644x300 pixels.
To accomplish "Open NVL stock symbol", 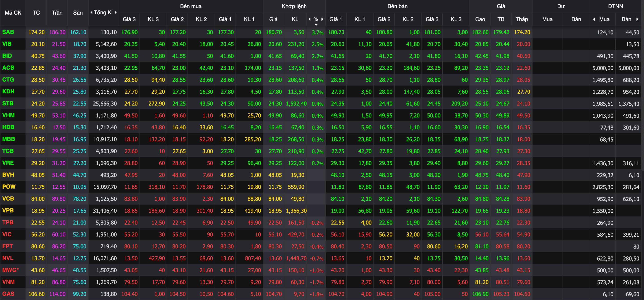I will [x=8, y=258].
